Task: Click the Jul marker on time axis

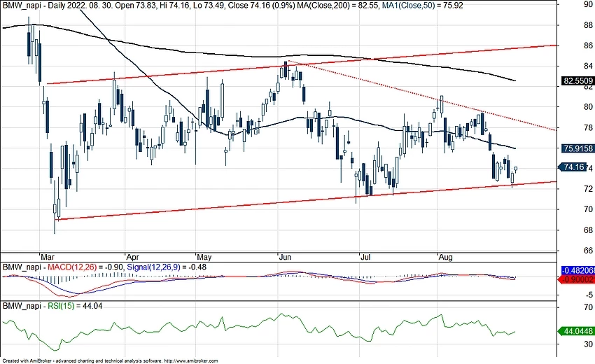Action: (365, 256)
